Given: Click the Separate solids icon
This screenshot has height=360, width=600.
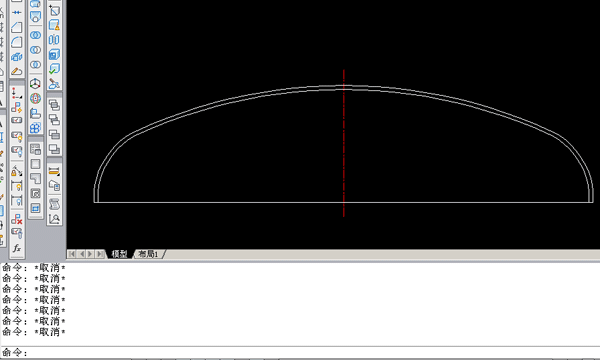Looking at the screenshot, I should (54, 39).
